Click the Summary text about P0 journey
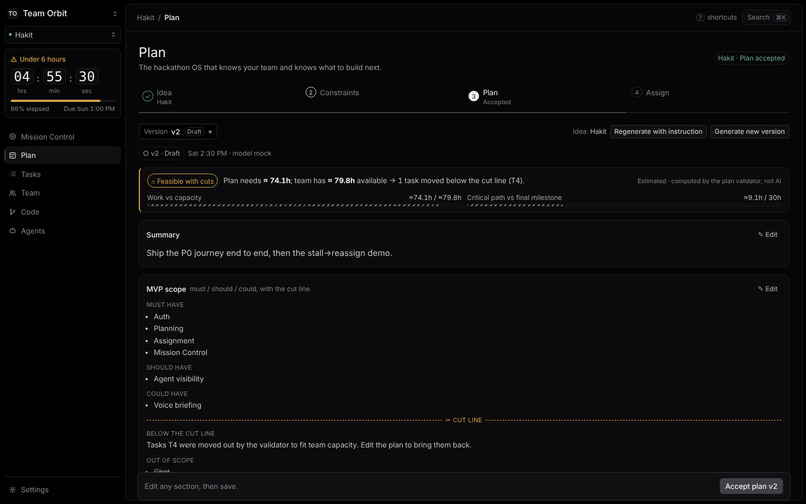Screen dimensions: 806x504 (269, 253)
